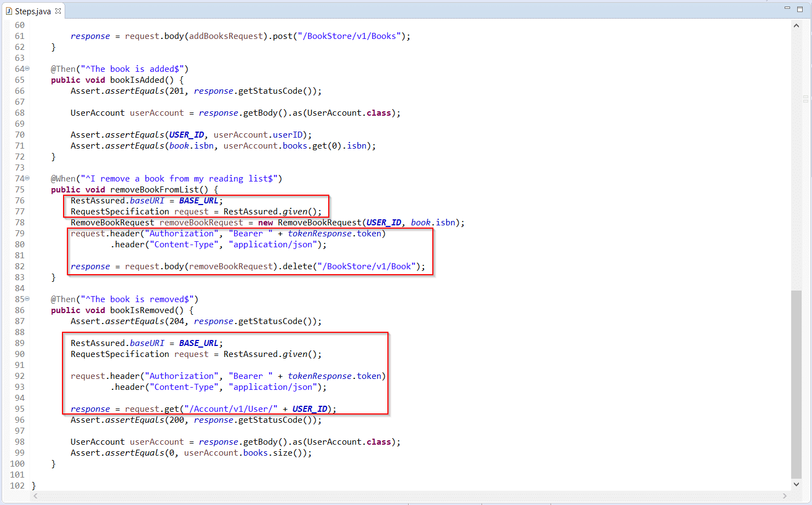Viewport: 812px width, 505px height.
Task: Click the 204 status code on line 87
Action: (x=176, y=321)
